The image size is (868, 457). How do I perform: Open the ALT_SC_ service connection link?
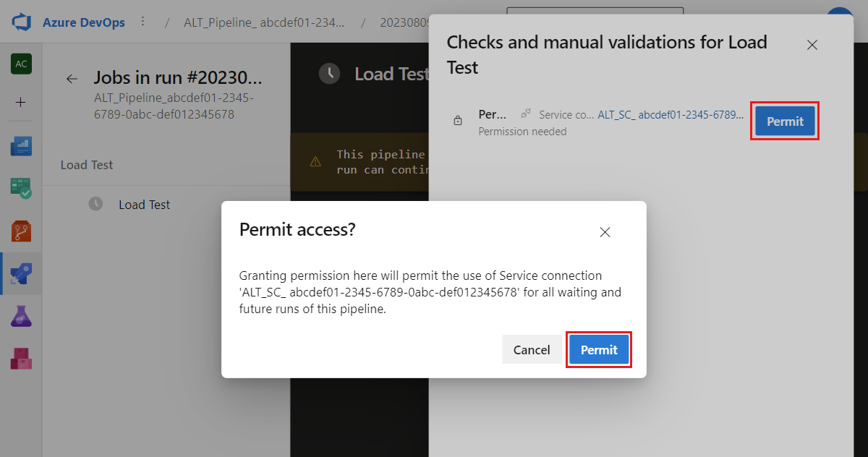(x=671, y=115)
